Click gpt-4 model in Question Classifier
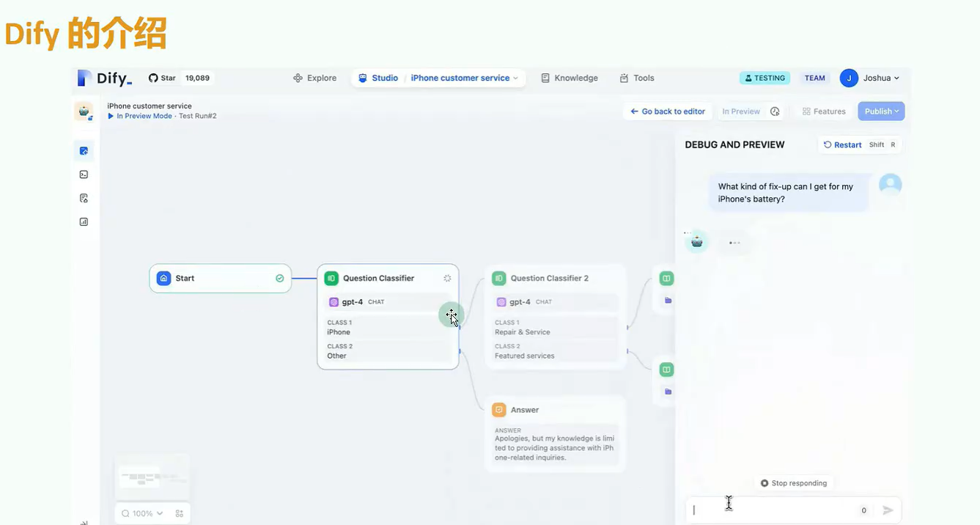 pos(388,301)
